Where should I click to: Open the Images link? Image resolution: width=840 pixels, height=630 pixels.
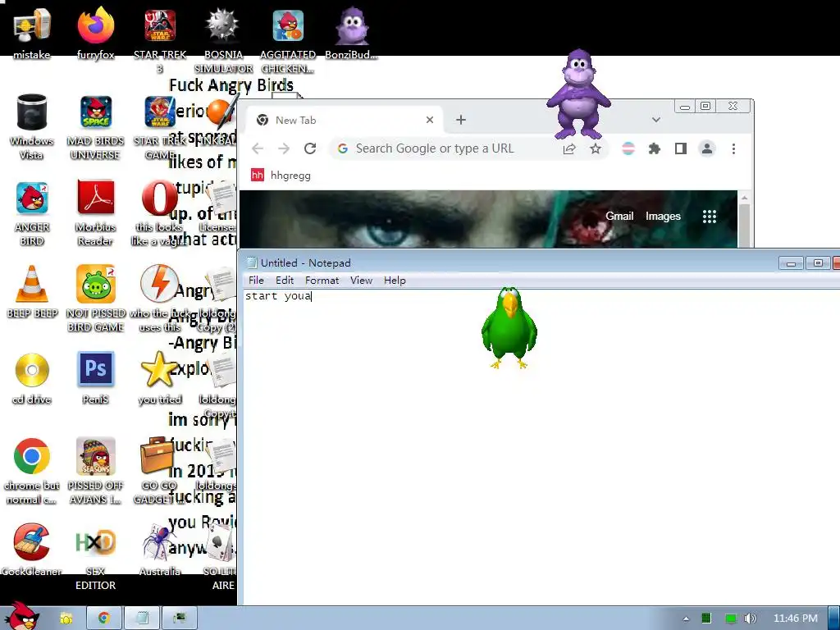click(663, 216)
